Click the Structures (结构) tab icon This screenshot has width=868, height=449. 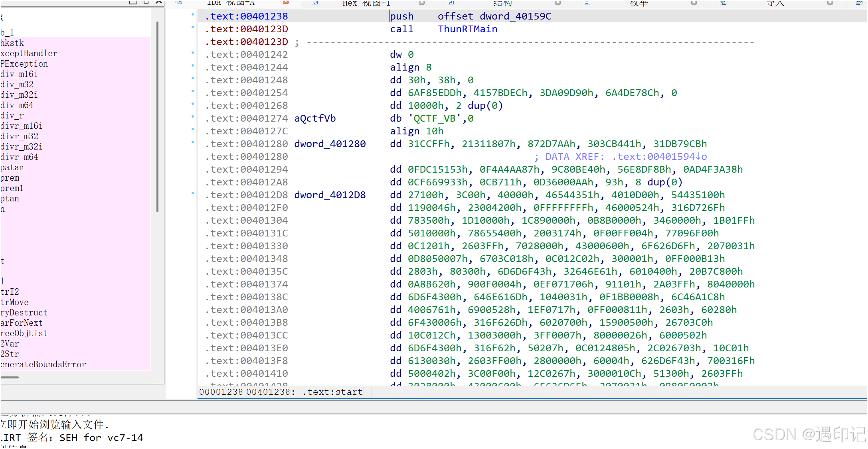click(x=451, y=2)
